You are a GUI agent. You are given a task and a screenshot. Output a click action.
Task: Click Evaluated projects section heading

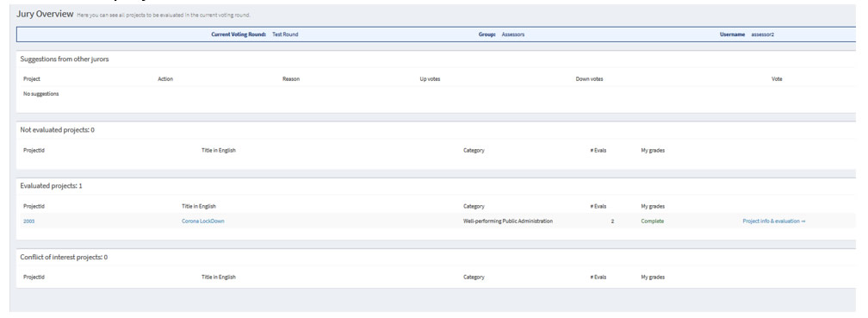pos(51,186)
